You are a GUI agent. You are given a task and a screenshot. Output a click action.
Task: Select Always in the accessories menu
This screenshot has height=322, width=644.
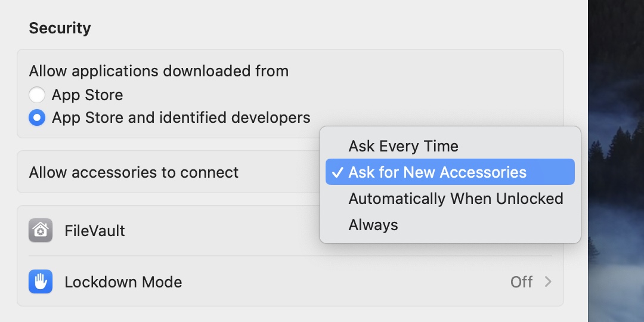pyautogui.click(x=373, y=225)
